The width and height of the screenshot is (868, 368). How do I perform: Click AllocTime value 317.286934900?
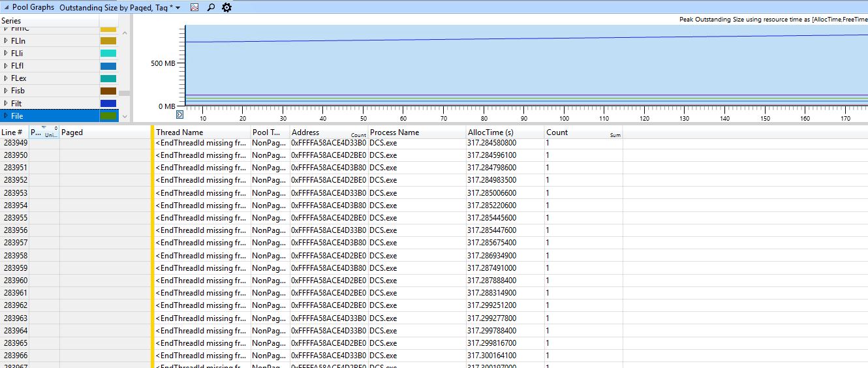492,256
